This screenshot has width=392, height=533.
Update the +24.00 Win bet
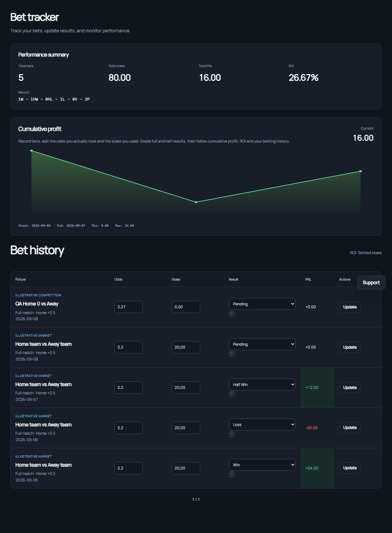click(x=350, y=468)
